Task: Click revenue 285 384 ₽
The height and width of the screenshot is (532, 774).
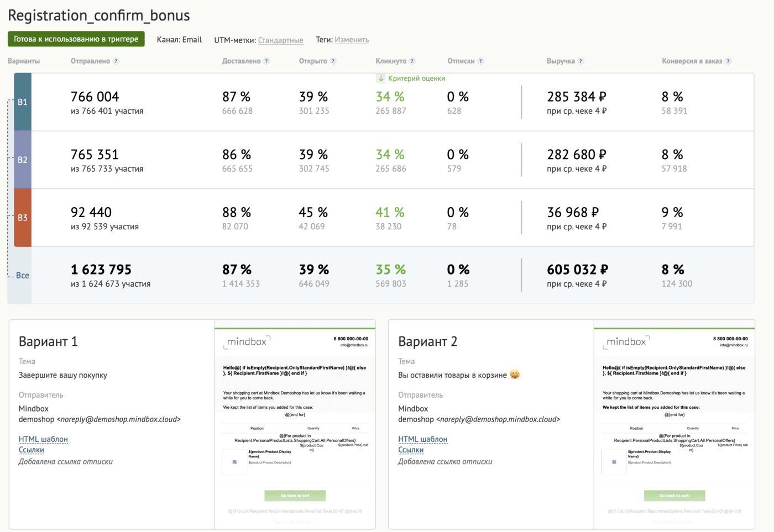Action: pos(577,97)
